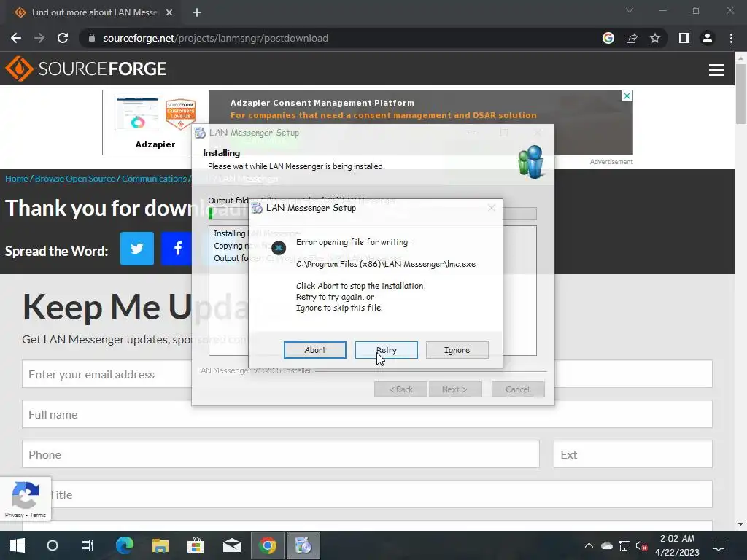747x560 pixels.
Task: Open Chrome profile menu
Action: pos(708,38)
